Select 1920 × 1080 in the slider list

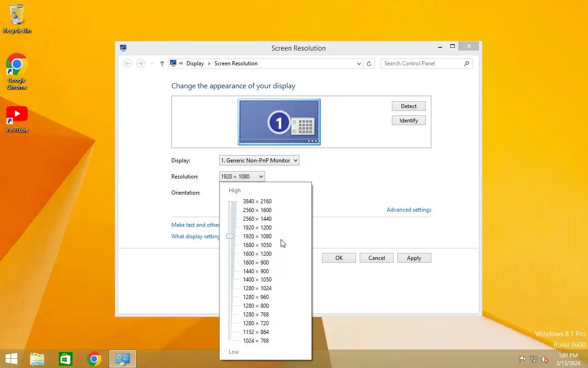pos(257,236)
